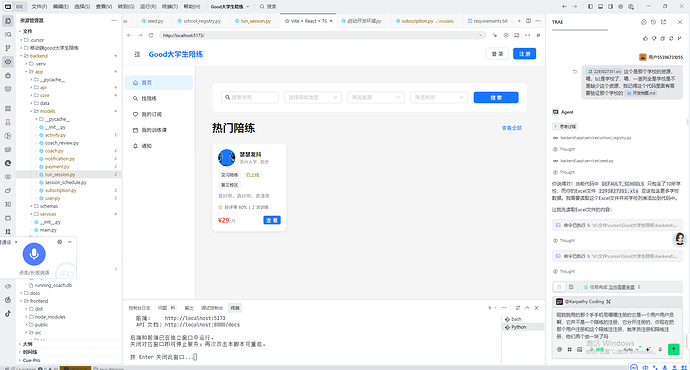Open the 终端(T) menu in menu bar

coord(170,7)
